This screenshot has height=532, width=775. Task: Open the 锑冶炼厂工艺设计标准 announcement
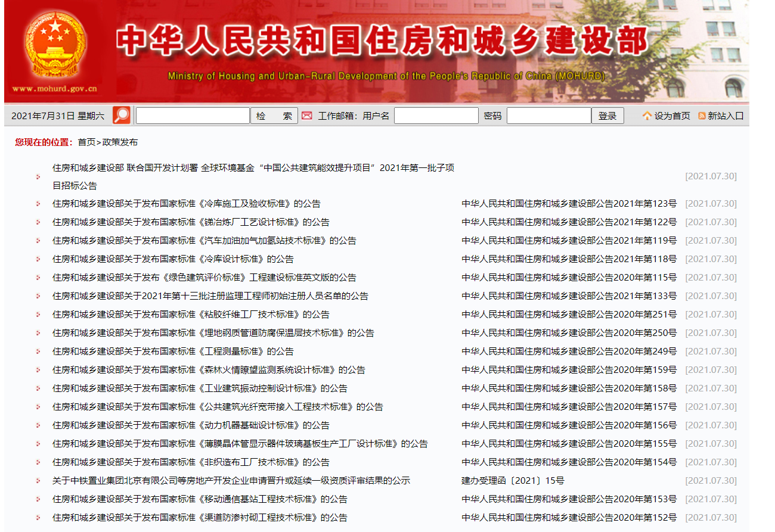click(191, 222)
